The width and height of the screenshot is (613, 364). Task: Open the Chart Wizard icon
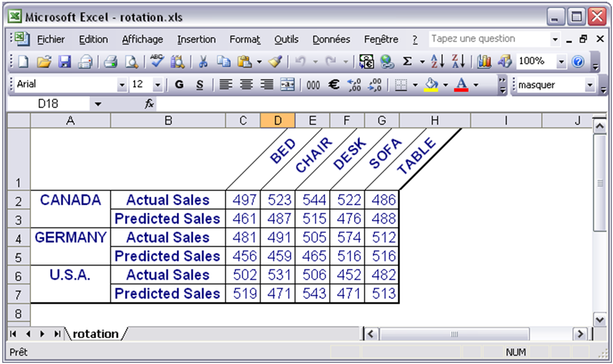tap(484, 62)
